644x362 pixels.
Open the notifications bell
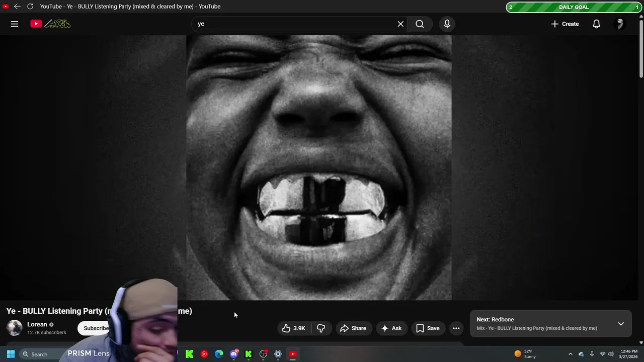596,24
